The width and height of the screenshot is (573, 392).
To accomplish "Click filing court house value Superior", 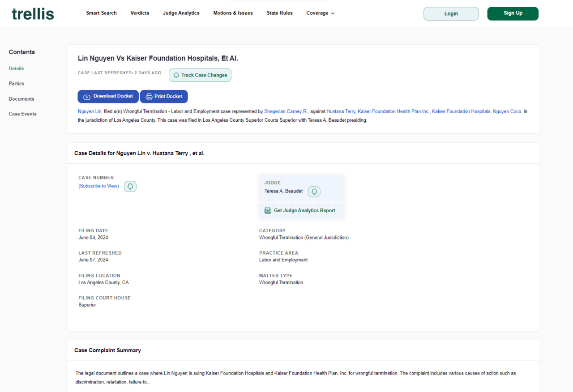I will click(87, 305).
